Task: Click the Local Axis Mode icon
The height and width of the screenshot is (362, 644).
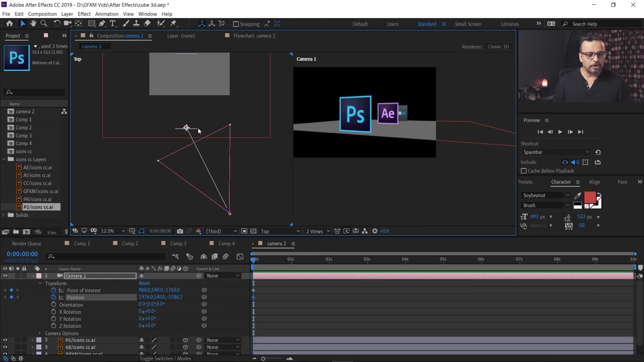Action: (202, 24)
